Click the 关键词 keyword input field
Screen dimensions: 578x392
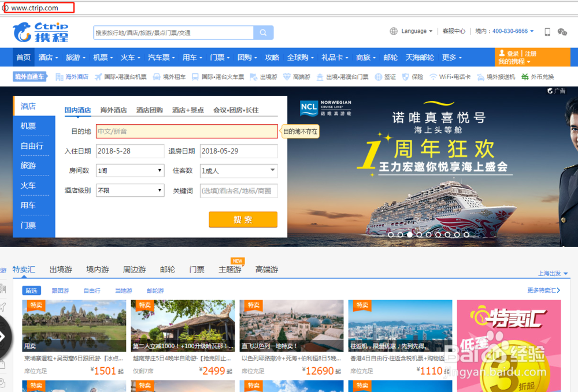[239, 191]
